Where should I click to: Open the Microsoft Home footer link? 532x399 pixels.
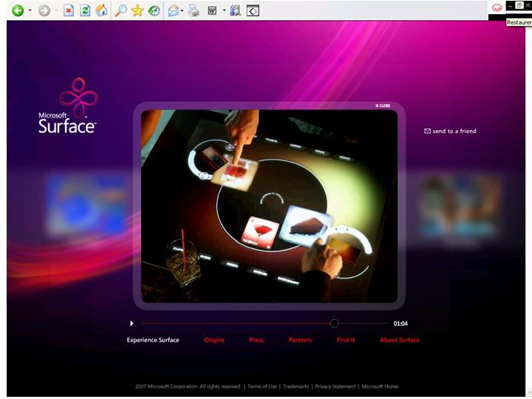click(380, 386)
